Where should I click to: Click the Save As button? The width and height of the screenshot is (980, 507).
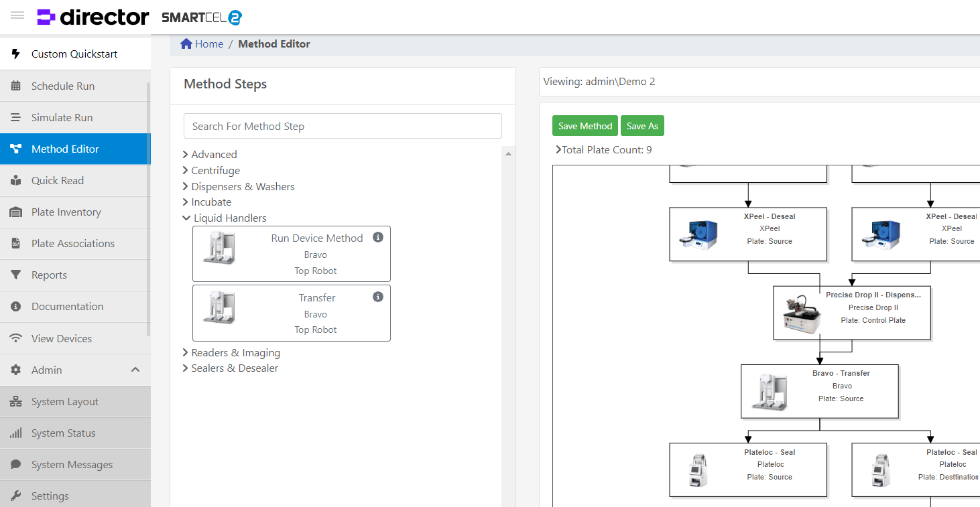[x=642, y=126]
